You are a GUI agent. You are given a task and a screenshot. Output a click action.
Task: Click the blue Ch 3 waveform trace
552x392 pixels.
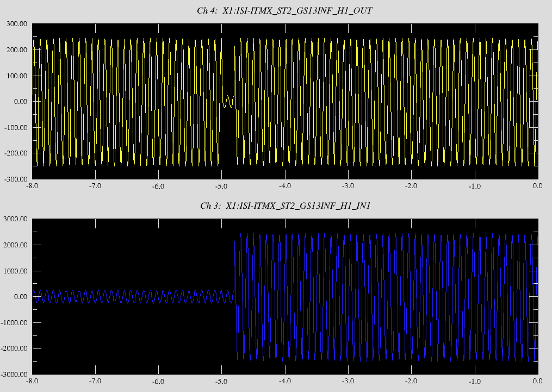285,297
